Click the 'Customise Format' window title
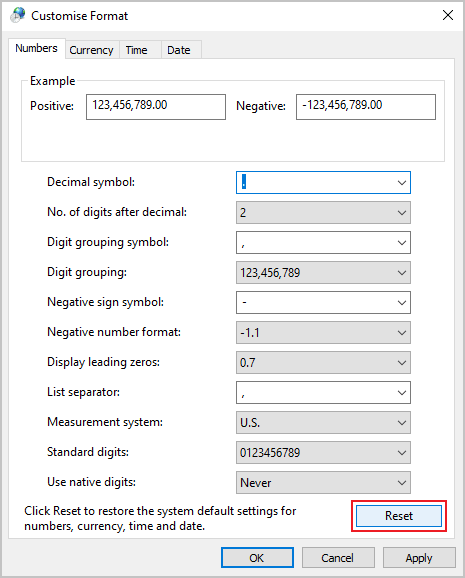Viewport: 465px width, 578px height. point(80,16)
